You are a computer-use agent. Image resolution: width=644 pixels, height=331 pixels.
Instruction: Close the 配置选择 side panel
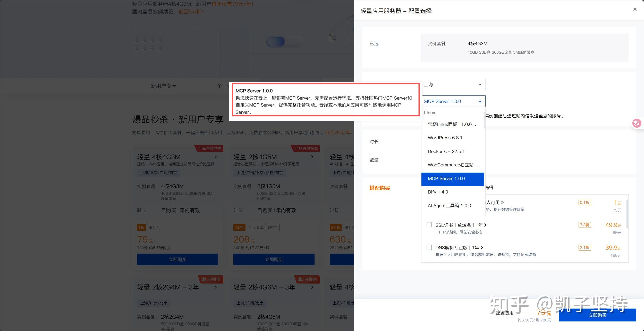pyautogui.click(x=635, y=9)
